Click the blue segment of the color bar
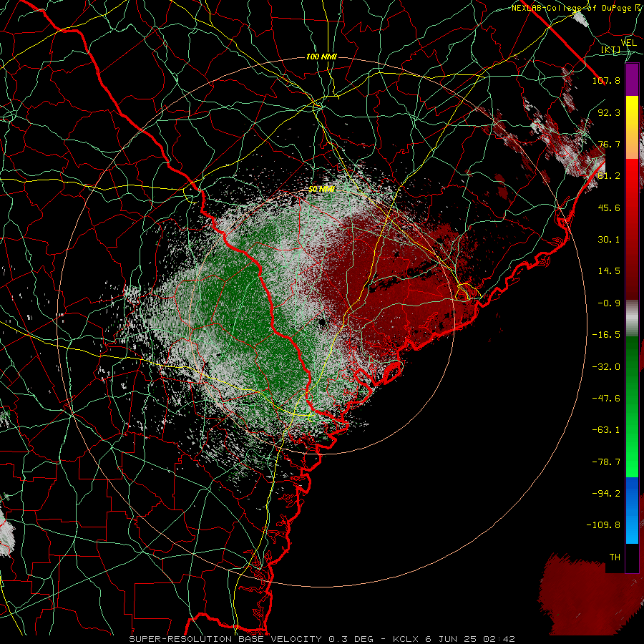Screen dimensions: 644x644 click(632, 510)
